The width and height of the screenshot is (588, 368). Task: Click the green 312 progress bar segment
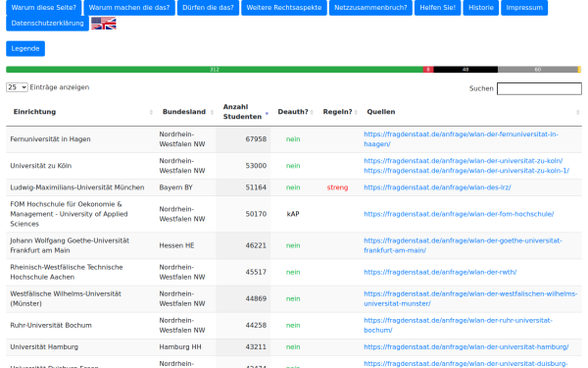point(215,70)
